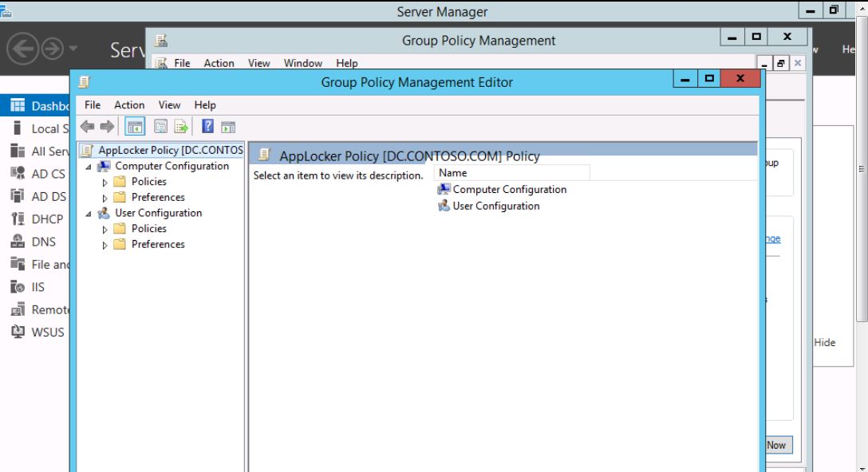Click the All Servers icon in Server Manager

[18, 151]
